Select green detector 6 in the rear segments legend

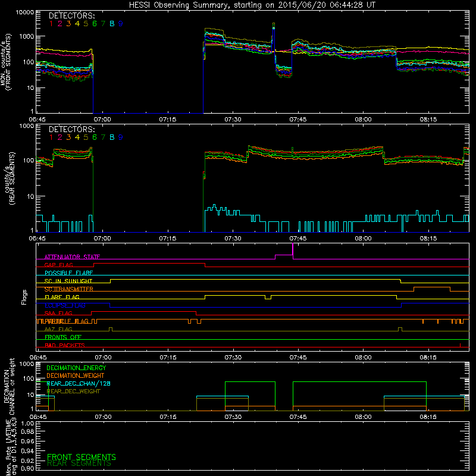(95, 137)
